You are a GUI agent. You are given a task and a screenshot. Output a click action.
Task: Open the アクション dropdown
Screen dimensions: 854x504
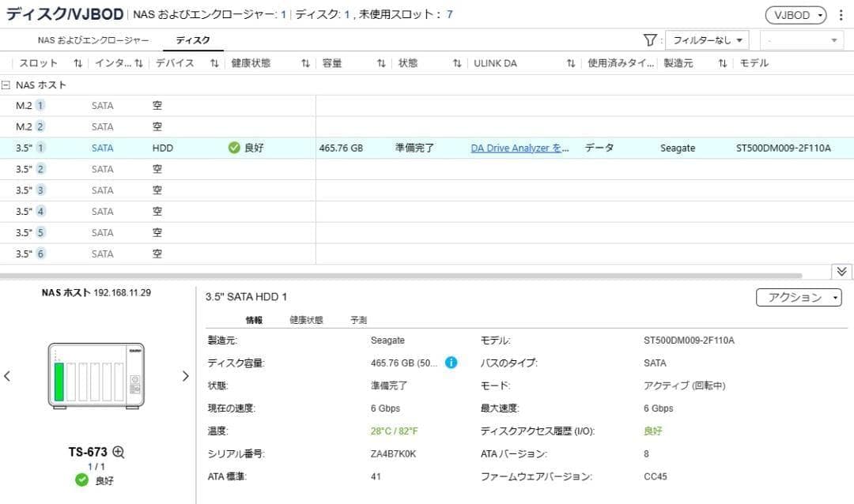pos(799,297)
